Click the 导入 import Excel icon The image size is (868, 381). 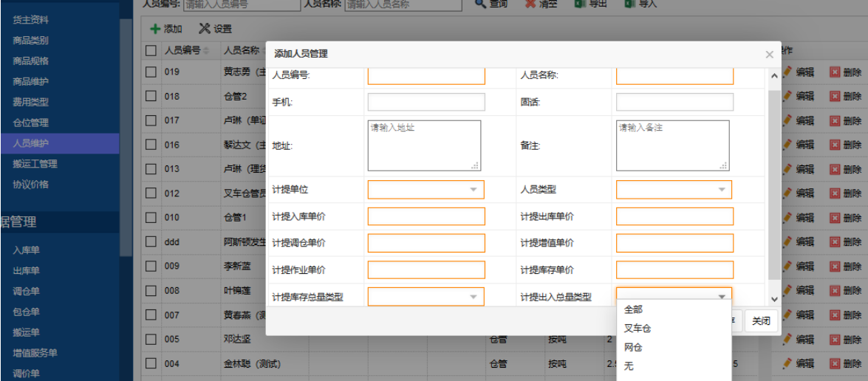(629, 4)
